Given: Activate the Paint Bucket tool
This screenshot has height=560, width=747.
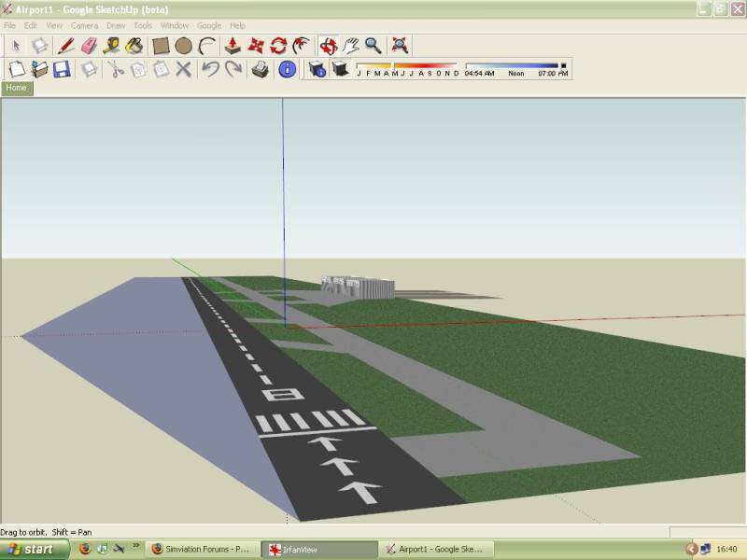Looking at the screenshot, I should coord(134,46).
